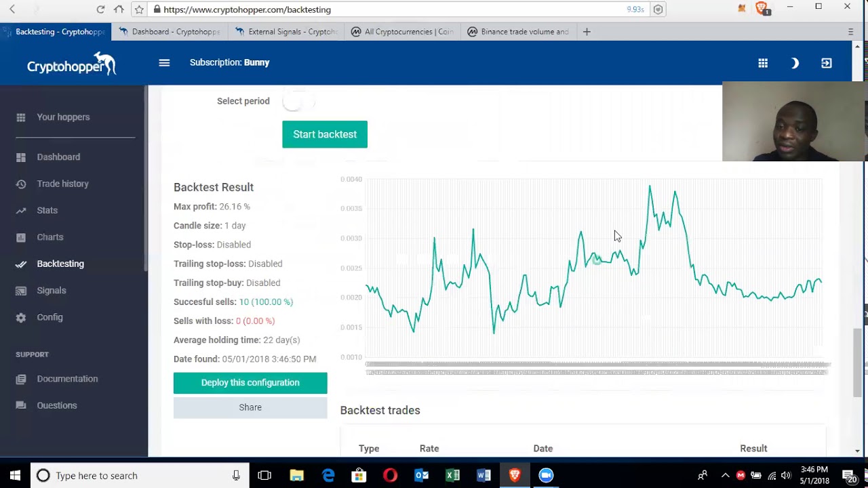Click the Result column header

pyautogui.click(x=753, y=449)
